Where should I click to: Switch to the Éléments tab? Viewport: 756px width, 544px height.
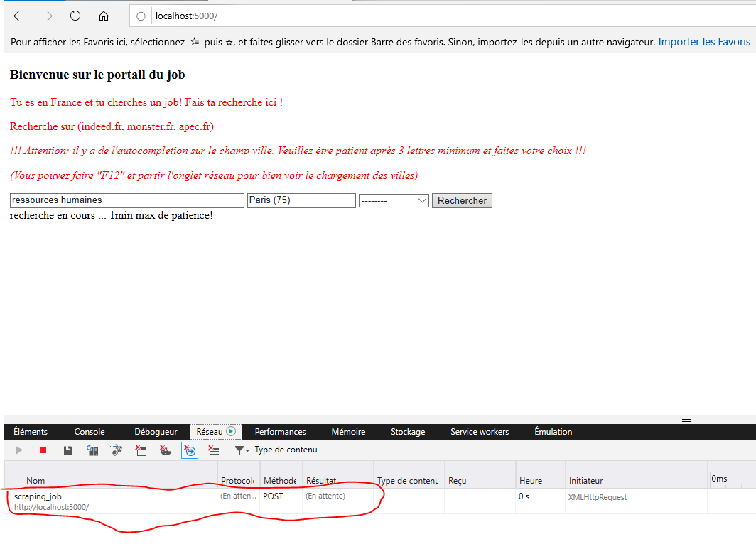pyautogui.click(x=31, y=432)
